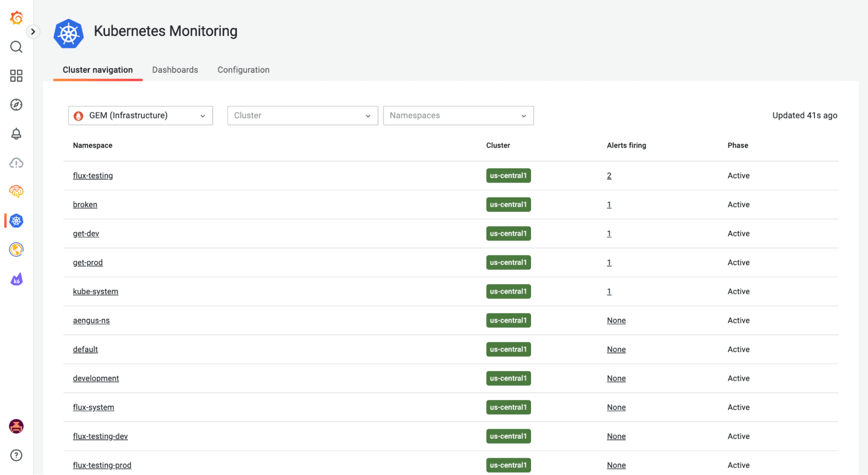Image resolution: width=868 pixels, height=475 pixels.
Task: Open the Explore compass icon
Action: tap(16, 105)
